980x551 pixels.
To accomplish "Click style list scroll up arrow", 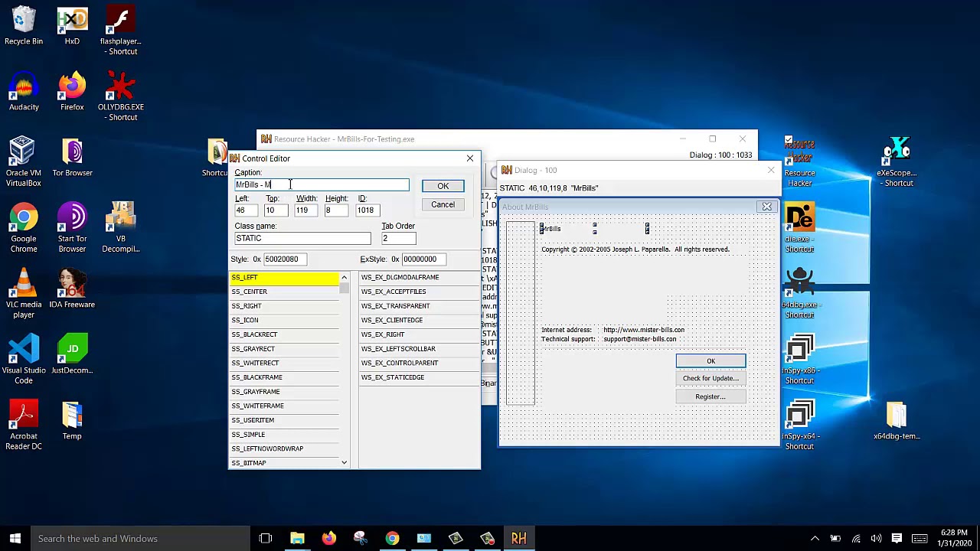I will pyautogui.click(x=344, y=277).
